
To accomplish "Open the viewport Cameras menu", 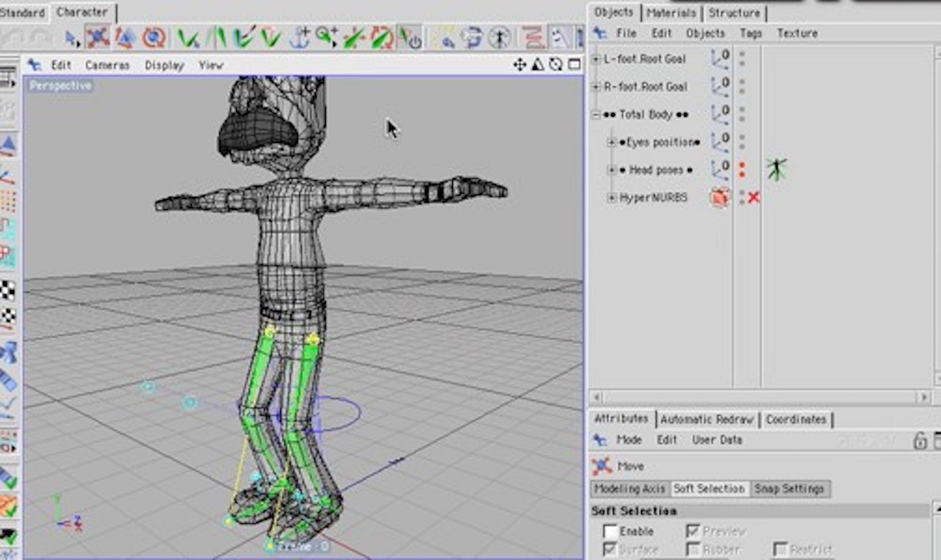I will 107,65.
